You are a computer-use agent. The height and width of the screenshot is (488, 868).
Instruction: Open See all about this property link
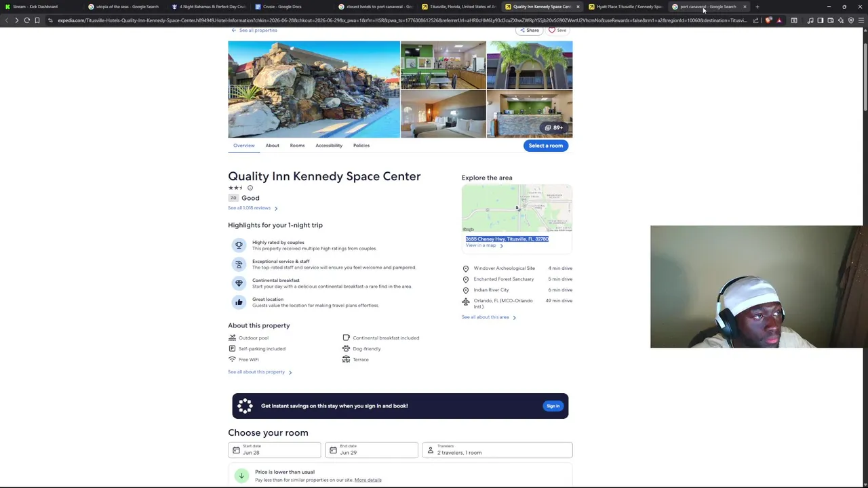tap(260, 372)
